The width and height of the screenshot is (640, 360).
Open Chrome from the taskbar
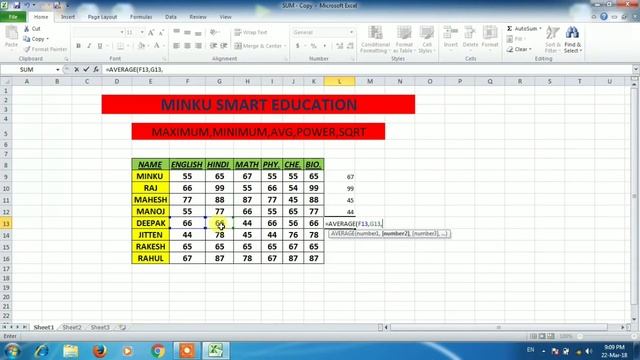tap(158, 351)
